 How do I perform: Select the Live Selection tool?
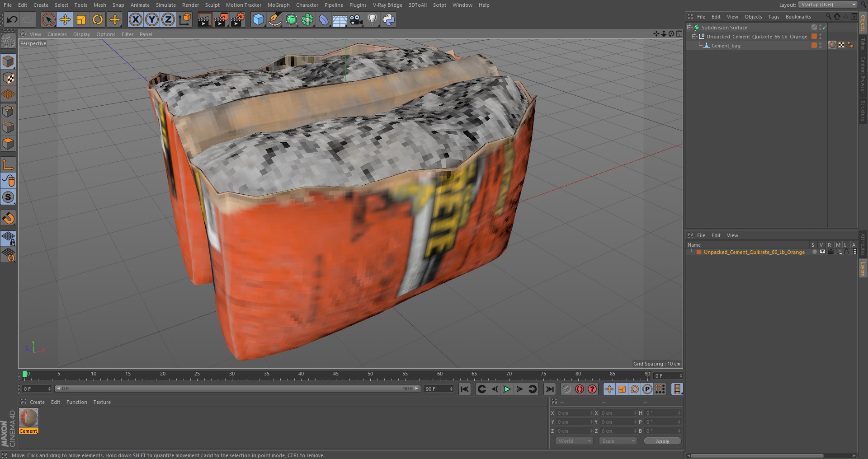(x=48, y=19)
